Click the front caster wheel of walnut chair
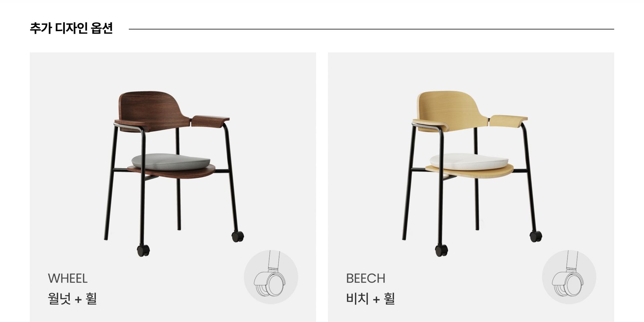Image resolution: width=644 pixels, height=322 pixels. pyautogui.click(x=143, y=251)
